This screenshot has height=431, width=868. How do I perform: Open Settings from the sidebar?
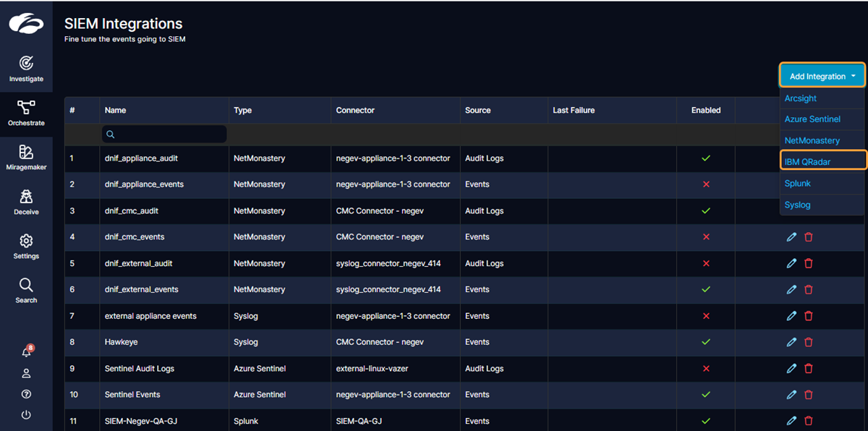26,246
